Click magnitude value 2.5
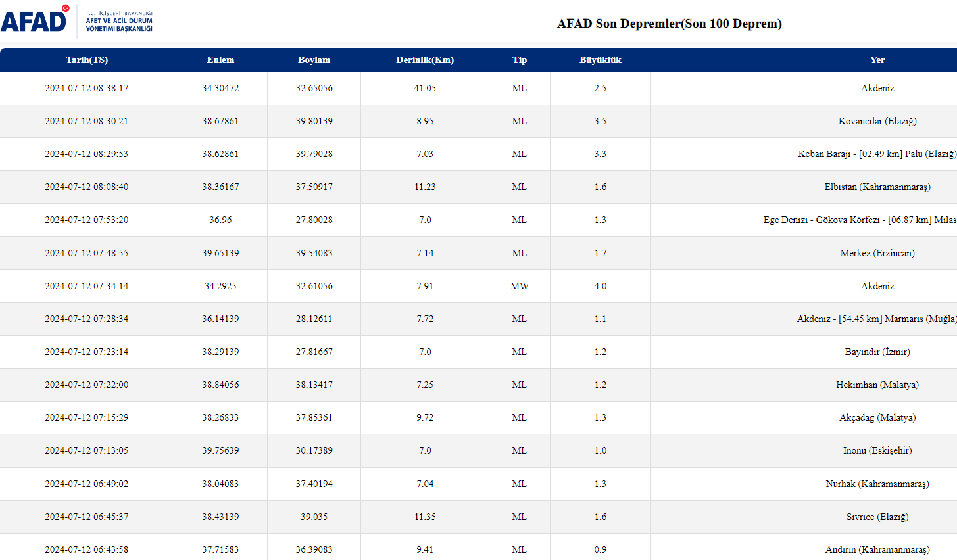The height and width of the screenshot is (560, 957). (601, 88)
